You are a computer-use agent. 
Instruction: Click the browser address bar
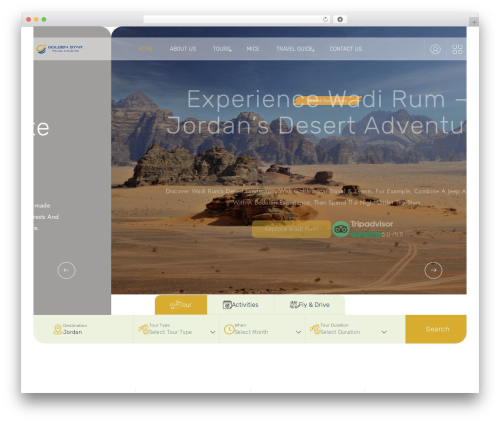click(236, 19)
